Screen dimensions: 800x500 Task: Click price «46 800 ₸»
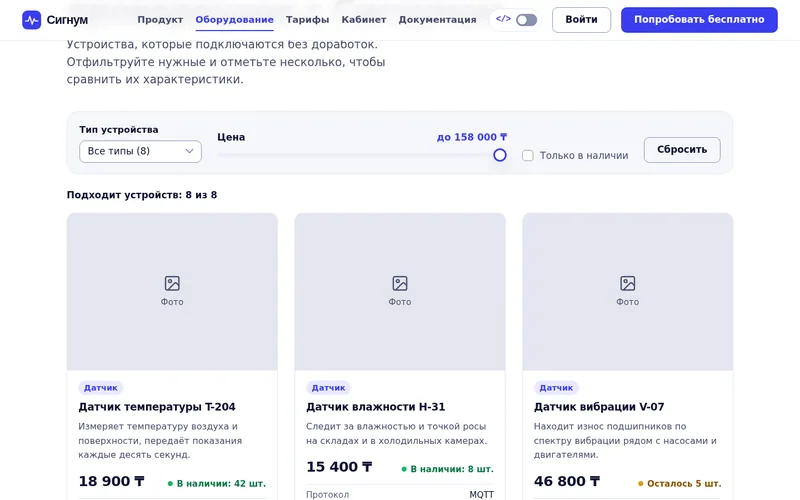(567, 481)
